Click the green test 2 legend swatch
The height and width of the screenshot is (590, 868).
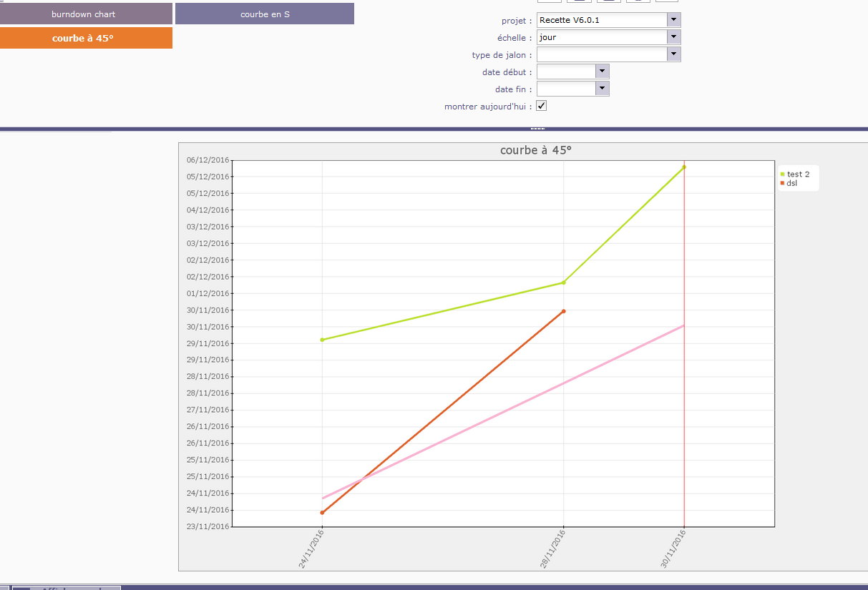(783, 174)
